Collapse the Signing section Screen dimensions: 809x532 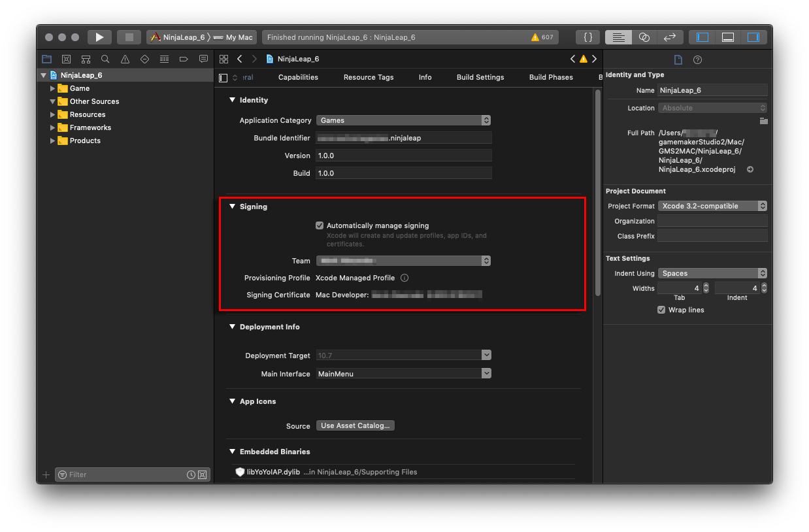click(232, 207)
